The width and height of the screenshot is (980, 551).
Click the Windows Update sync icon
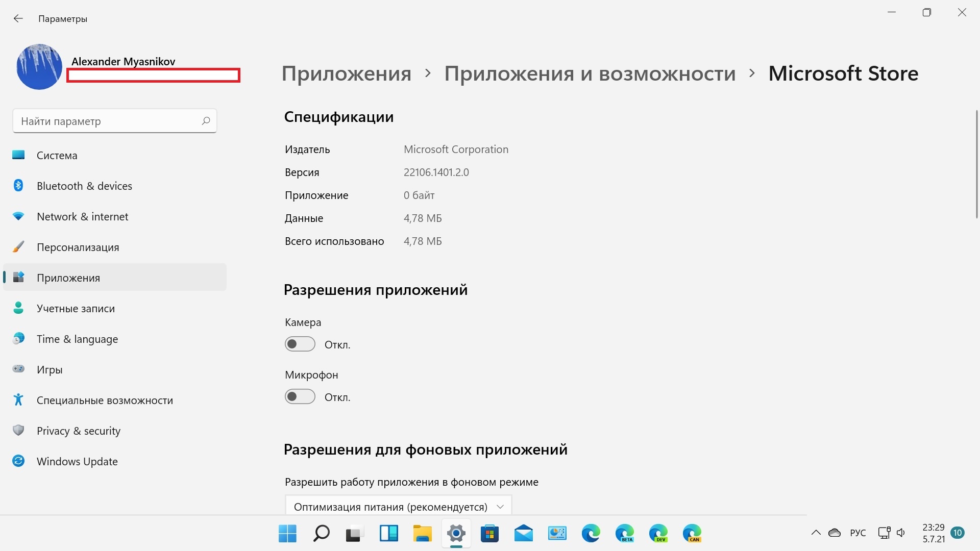click(x=18, y=461)
